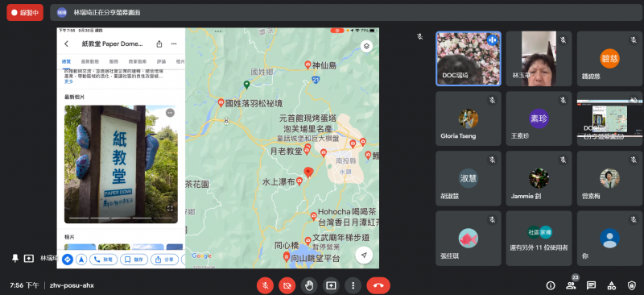Screen dimensions: 644x295
Task: Click the my location arrow on the map
Action: 364,255
